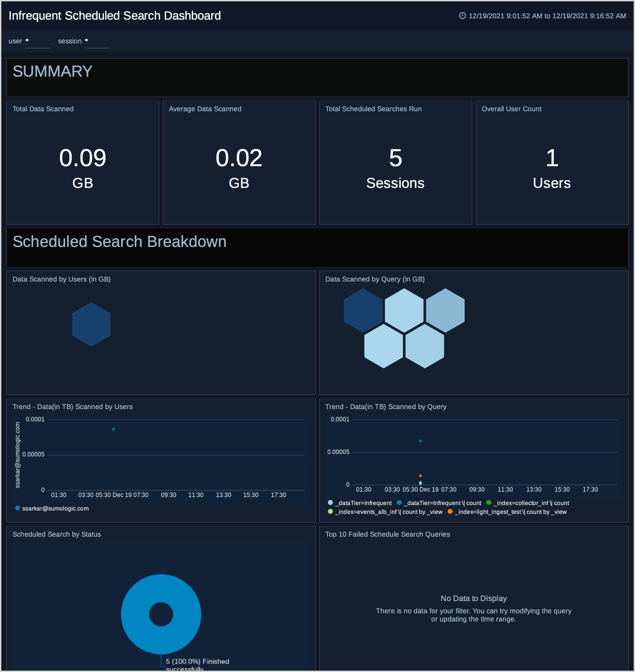Click the orange data point in the query trend chart

click(x=421, y=475)
